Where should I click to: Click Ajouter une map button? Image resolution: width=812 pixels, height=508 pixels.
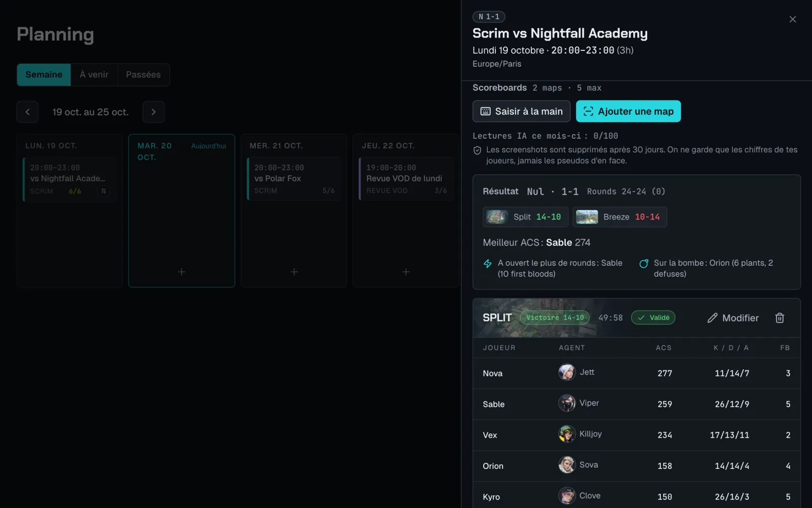tap(628, 111)
